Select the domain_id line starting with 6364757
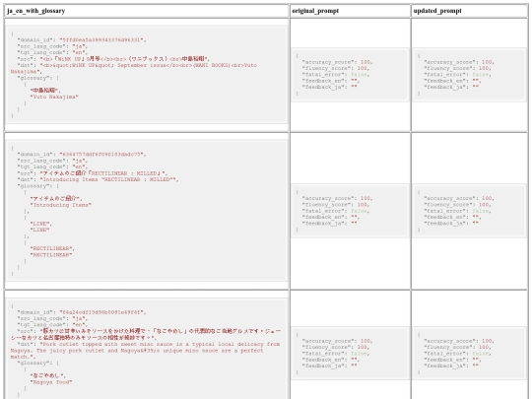Image resolution: width=532 pixels, height=399 pixels. click(82, 155)
